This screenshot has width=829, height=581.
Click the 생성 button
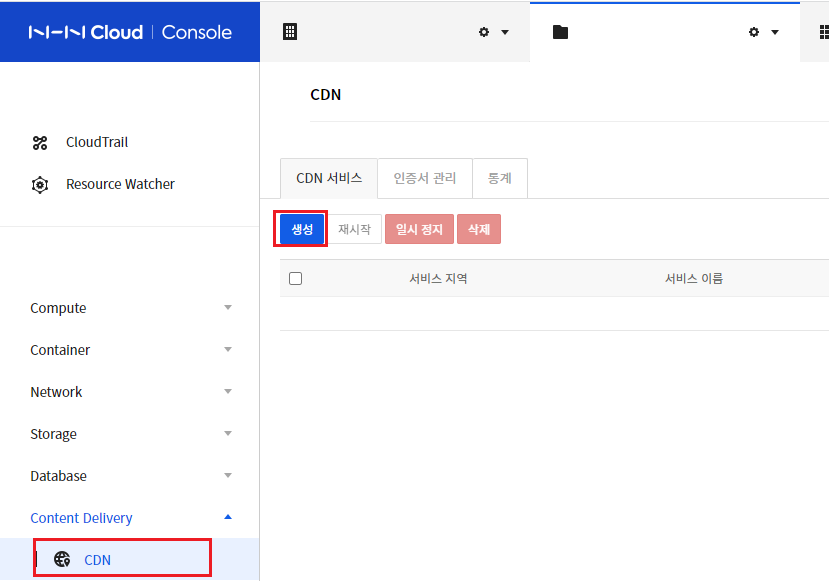point(302,229)
